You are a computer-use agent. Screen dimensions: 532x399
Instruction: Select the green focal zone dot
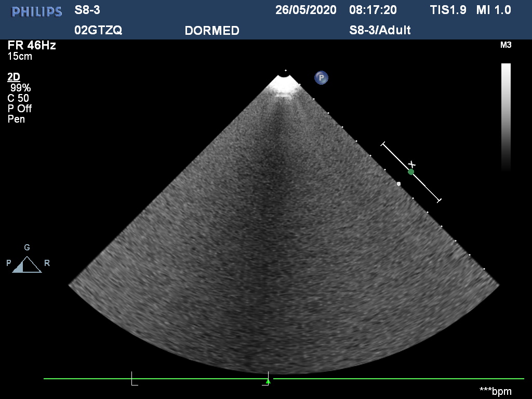click(x=411, y=172)
